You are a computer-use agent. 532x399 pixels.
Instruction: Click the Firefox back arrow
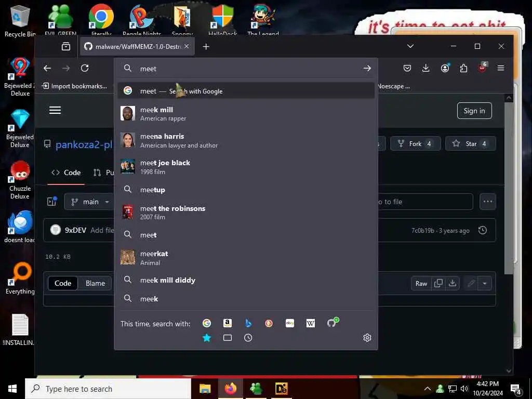(x=47, y=68)
